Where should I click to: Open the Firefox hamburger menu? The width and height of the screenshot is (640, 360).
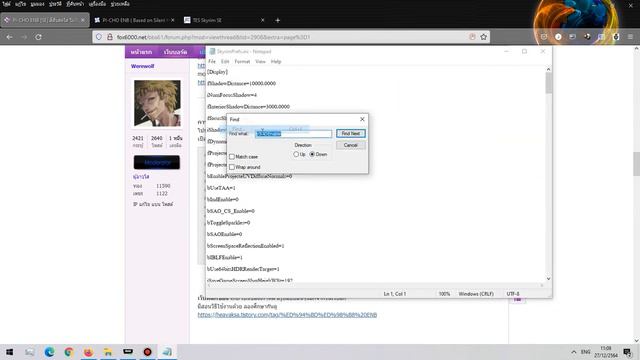pyautogui.click(x=630, y=37)
